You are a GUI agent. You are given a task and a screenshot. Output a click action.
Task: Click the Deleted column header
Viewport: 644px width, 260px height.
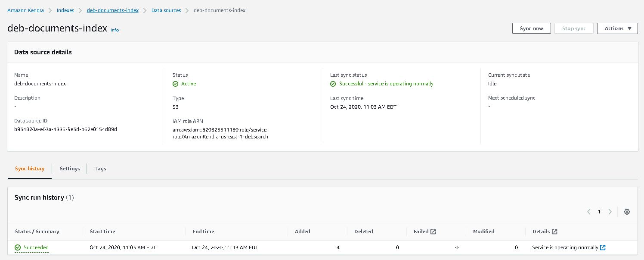[x=364, y=232]
